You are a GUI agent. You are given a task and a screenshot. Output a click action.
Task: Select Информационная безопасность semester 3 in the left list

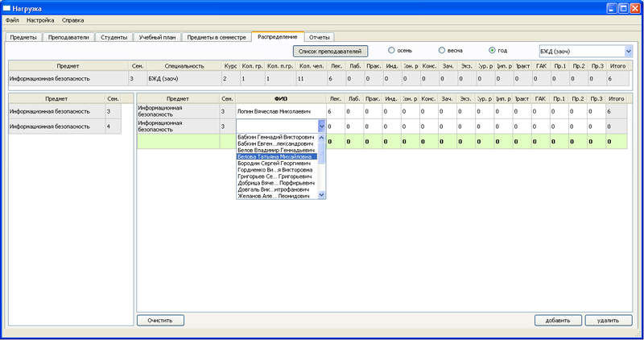64,111
